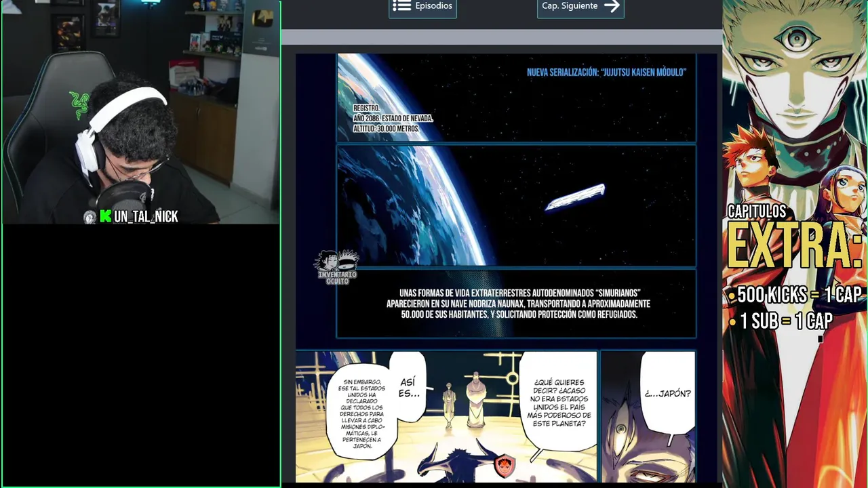Click the 'Así es...' speech bubble
Screen dimensions: 868x488
click(409, 388)
